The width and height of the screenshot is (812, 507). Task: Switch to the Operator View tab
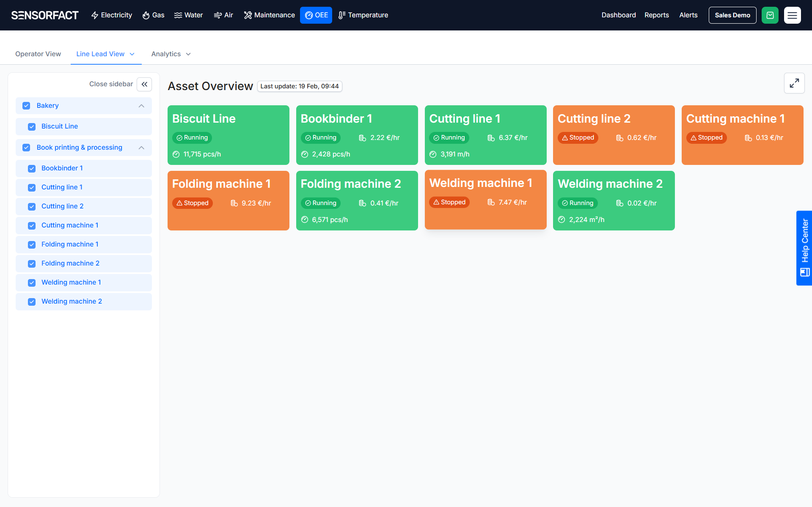(38, 54)
